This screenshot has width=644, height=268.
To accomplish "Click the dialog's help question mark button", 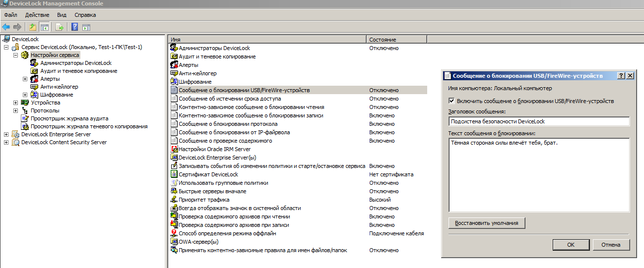I will [x=621, y=76].
